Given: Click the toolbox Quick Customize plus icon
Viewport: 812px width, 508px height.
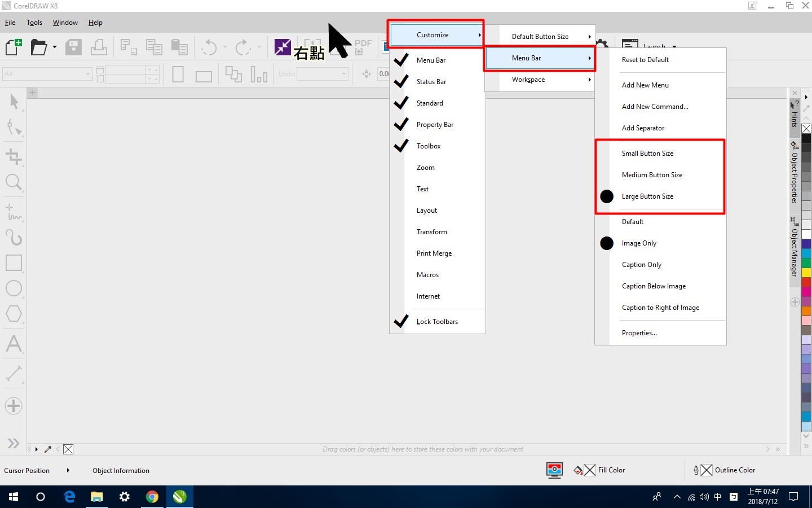Looking at the screenshot, I should (14, 406).
